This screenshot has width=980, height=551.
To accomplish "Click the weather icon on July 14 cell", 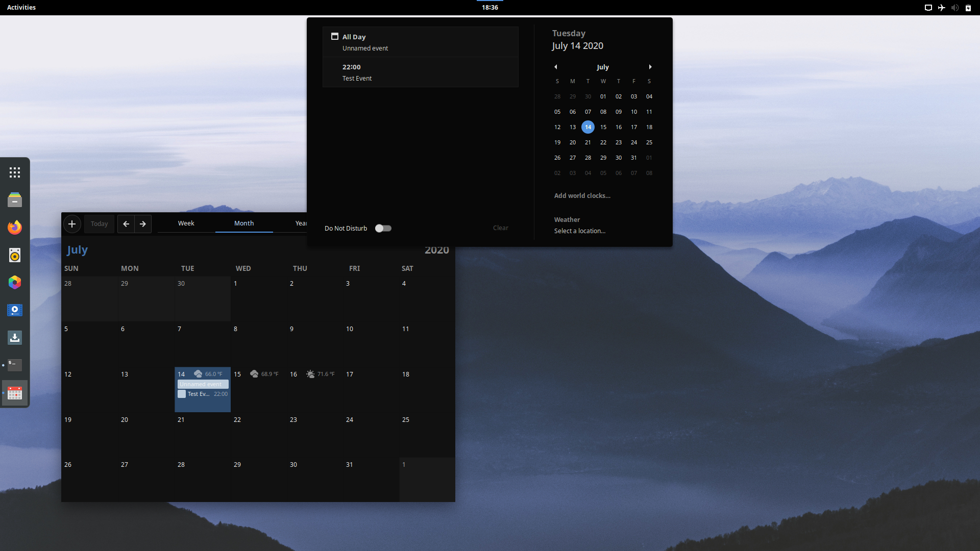I will coord(198,374).
